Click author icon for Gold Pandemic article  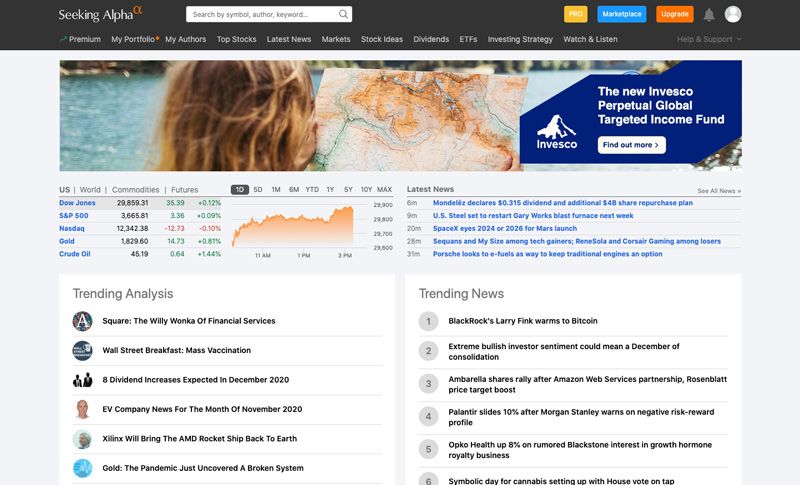[x=82, y=468]
